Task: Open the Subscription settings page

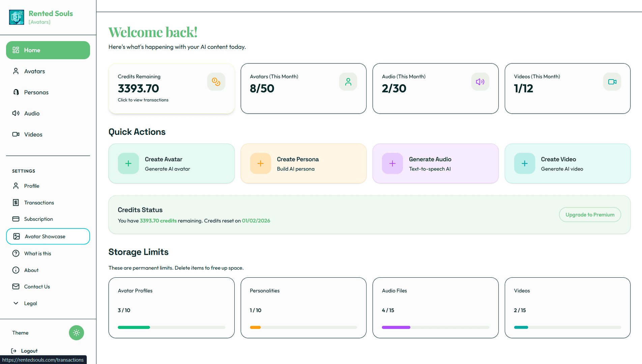Action: point(38,219)
